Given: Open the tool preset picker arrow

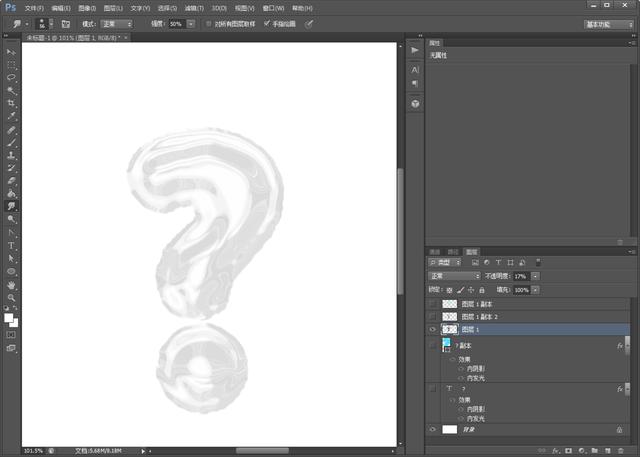Looking at the screenshot, I should (27, 24).
